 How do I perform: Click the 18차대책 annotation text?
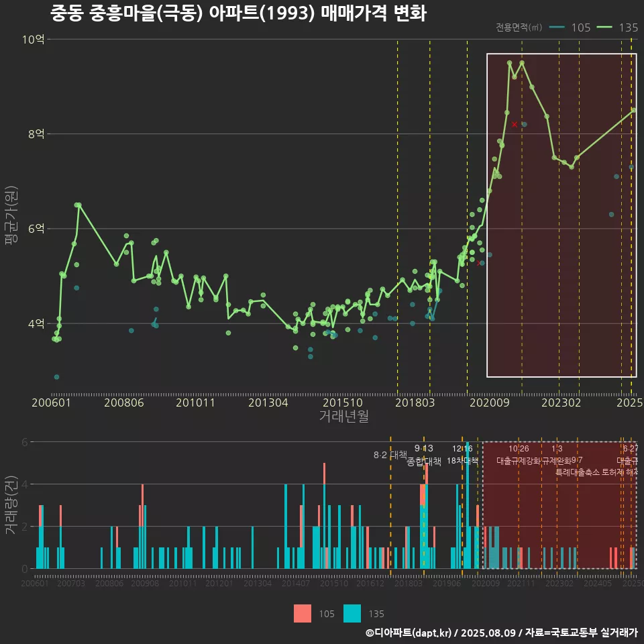[462, 461]
